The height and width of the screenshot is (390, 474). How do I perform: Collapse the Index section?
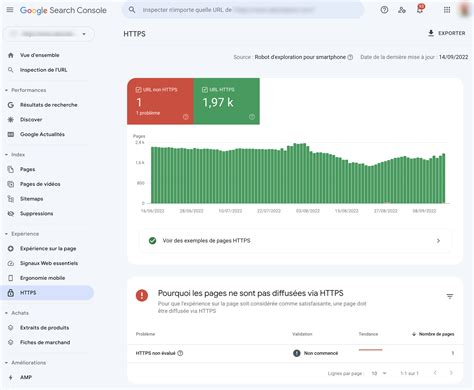pyautogui.click(x=6, y=155)
